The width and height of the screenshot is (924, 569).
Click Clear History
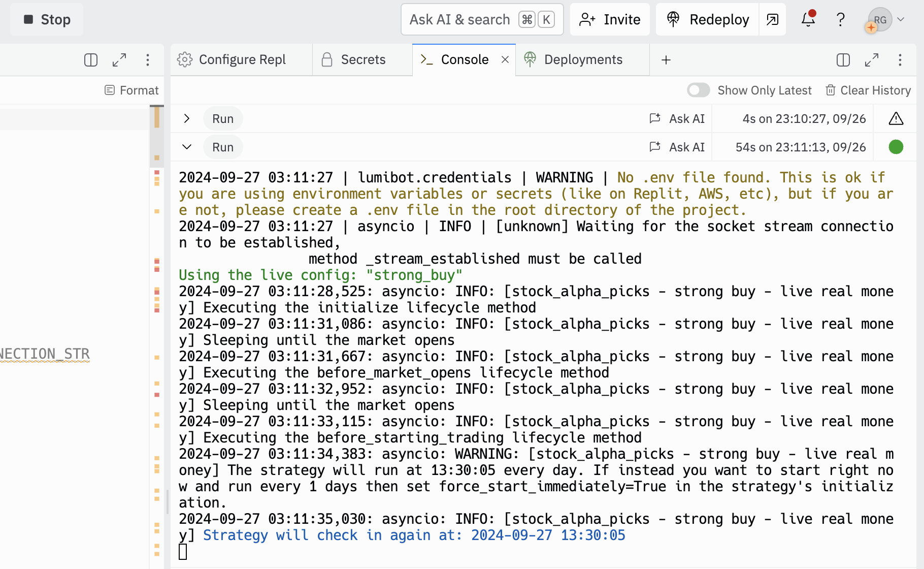click(868, 90)
